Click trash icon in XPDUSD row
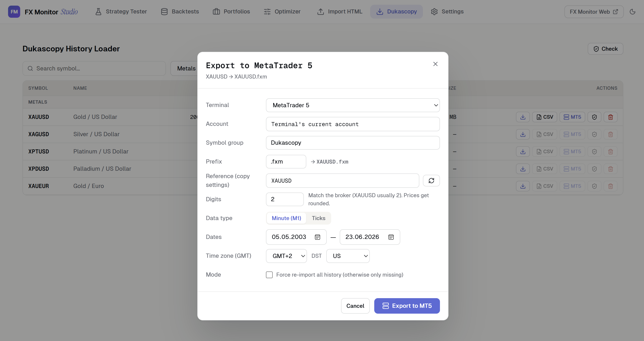Image resolution: width=644 pixels, height=341 pixels. pyautogui.click(x=611, y=169)
